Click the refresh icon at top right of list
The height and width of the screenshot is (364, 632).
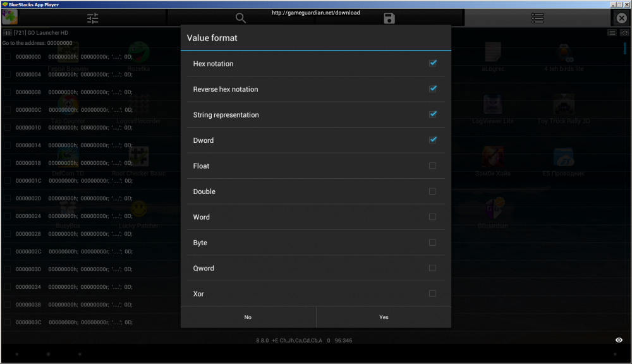624,32
